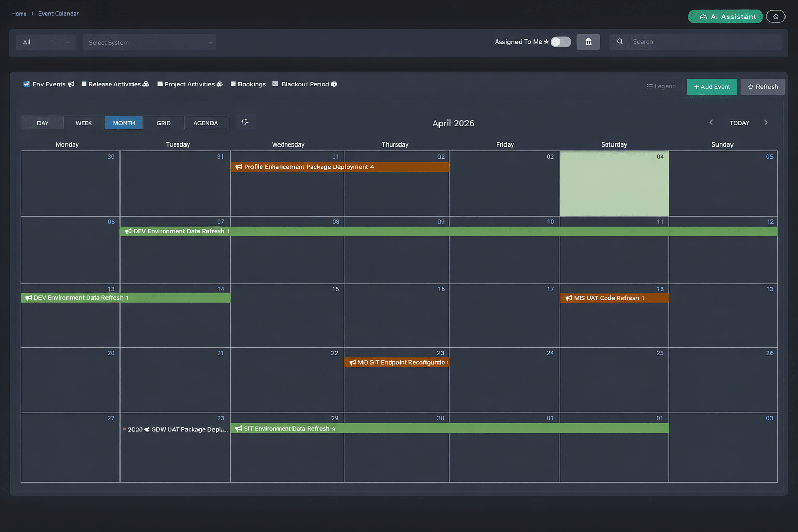Click the MIS UAT Code Refresh event bar

(614, 298)
